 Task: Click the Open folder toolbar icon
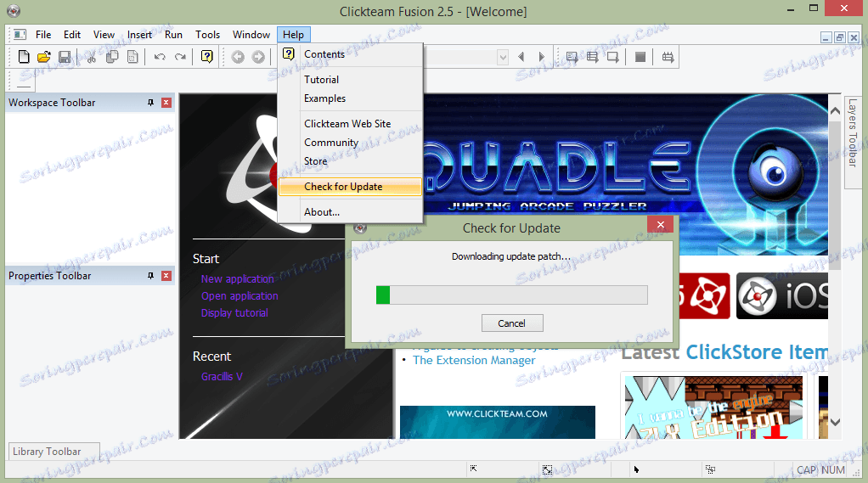(x=44, y=57)
